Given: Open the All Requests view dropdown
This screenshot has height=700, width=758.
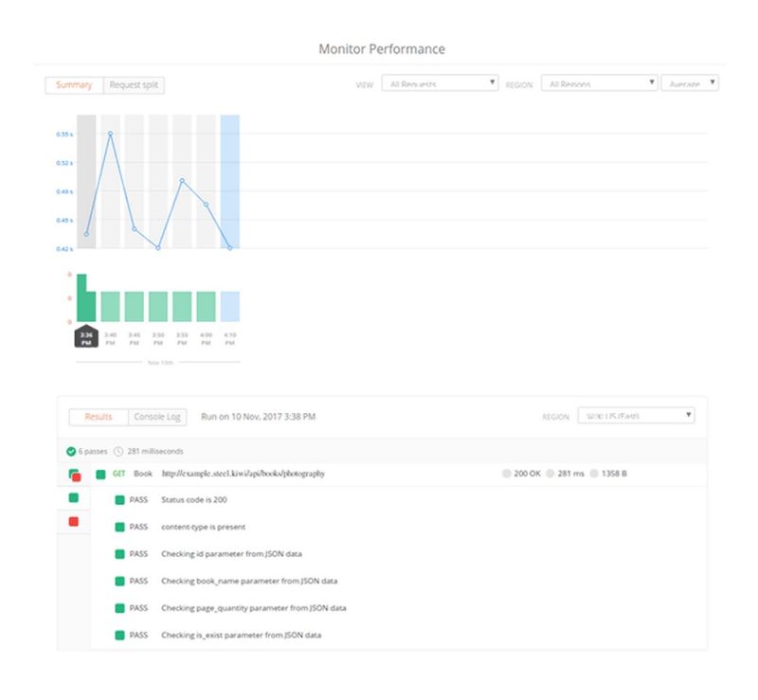Looking at the screenshot, I should pos(438,82).
